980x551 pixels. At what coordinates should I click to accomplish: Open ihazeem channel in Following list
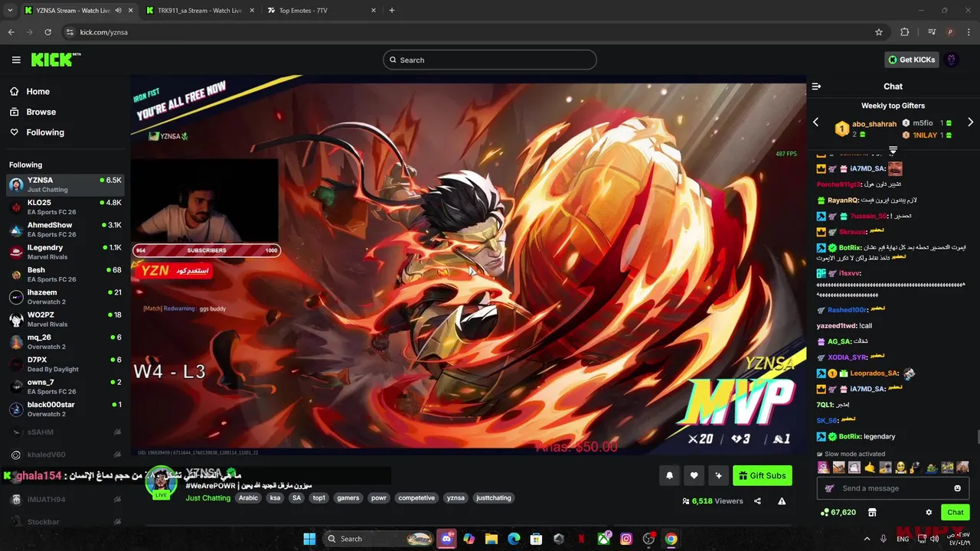coord(65,297)
